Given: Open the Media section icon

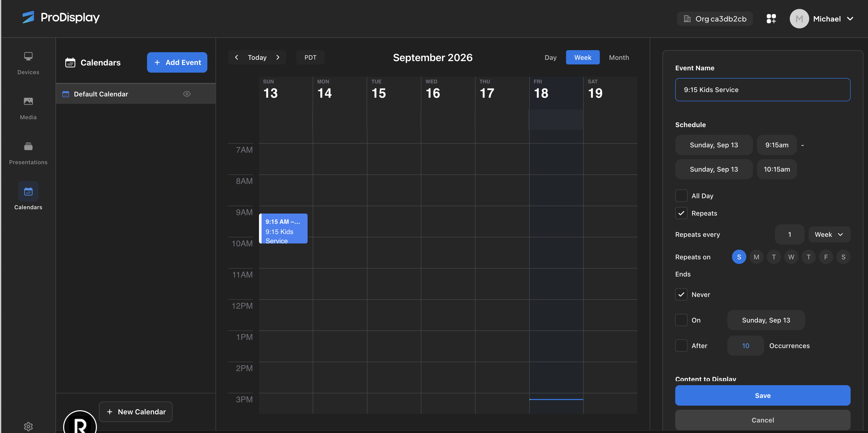Looking at the screenshot, I should pyautogui.click(x=28, y=101).
